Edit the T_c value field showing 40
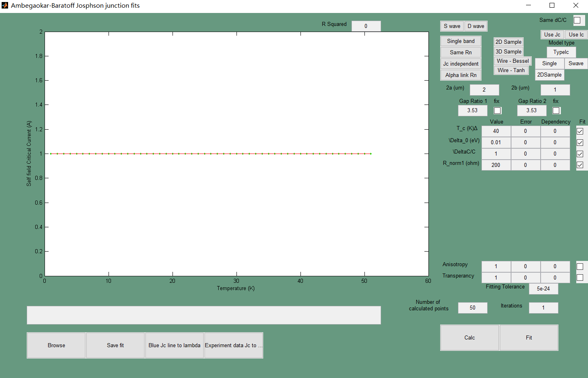 496,131
